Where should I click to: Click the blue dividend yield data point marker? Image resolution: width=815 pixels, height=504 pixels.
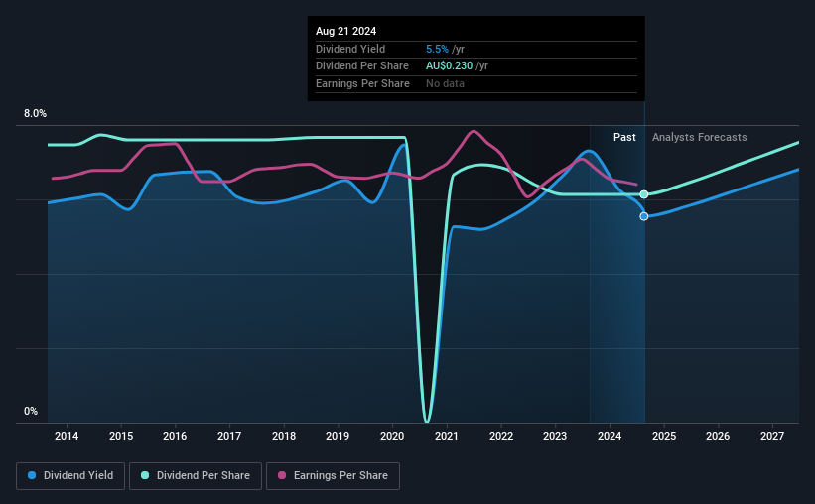pyautogui.click(x=644, y=216)
